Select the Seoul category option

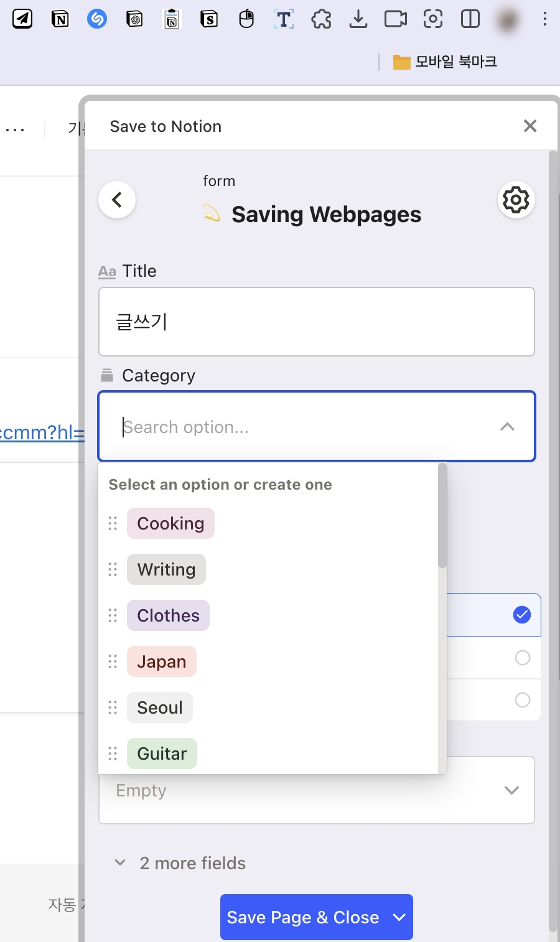pos(160,707)
